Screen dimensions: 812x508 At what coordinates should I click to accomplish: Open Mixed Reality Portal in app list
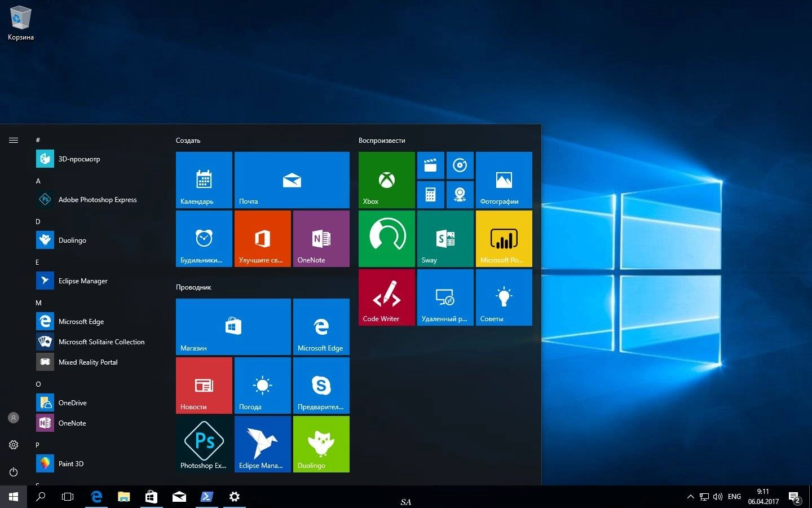pos(98,362)
